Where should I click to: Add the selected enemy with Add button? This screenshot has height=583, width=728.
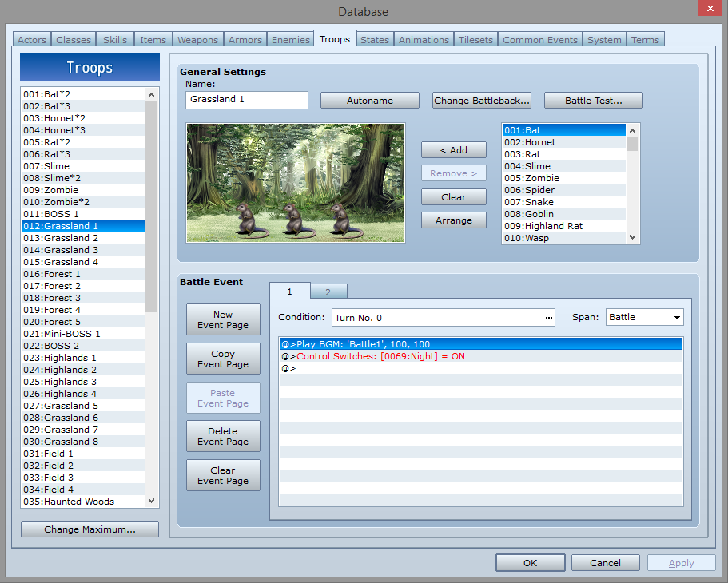[453, 149]
